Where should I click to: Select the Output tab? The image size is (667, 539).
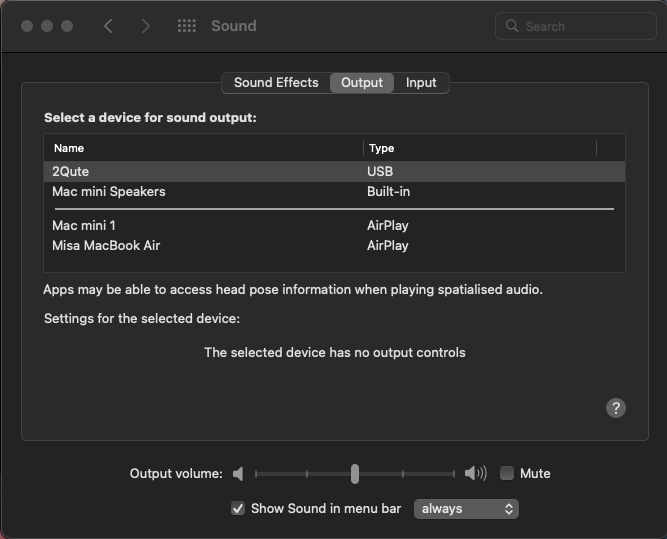(x=362, y=83)
